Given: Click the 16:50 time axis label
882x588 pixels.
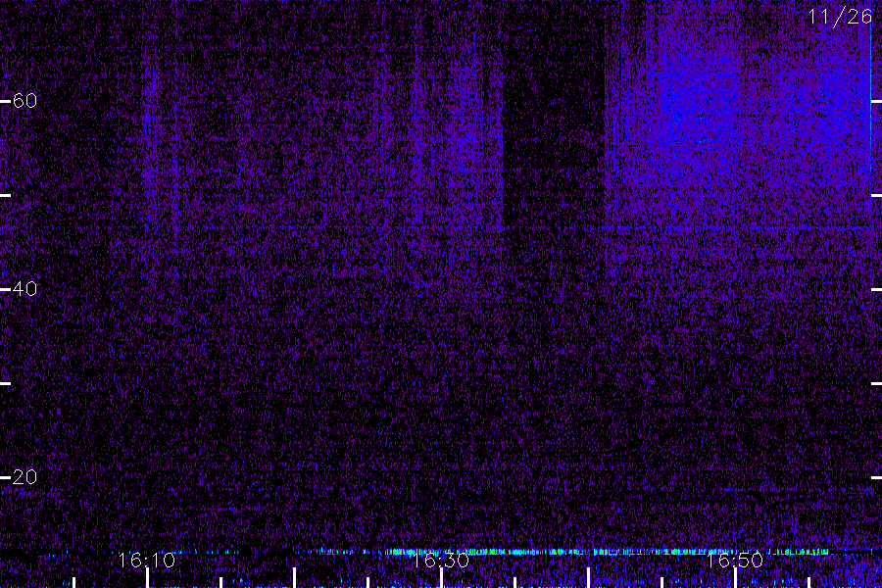Looking at the screenshot, I should pos(735,560).
